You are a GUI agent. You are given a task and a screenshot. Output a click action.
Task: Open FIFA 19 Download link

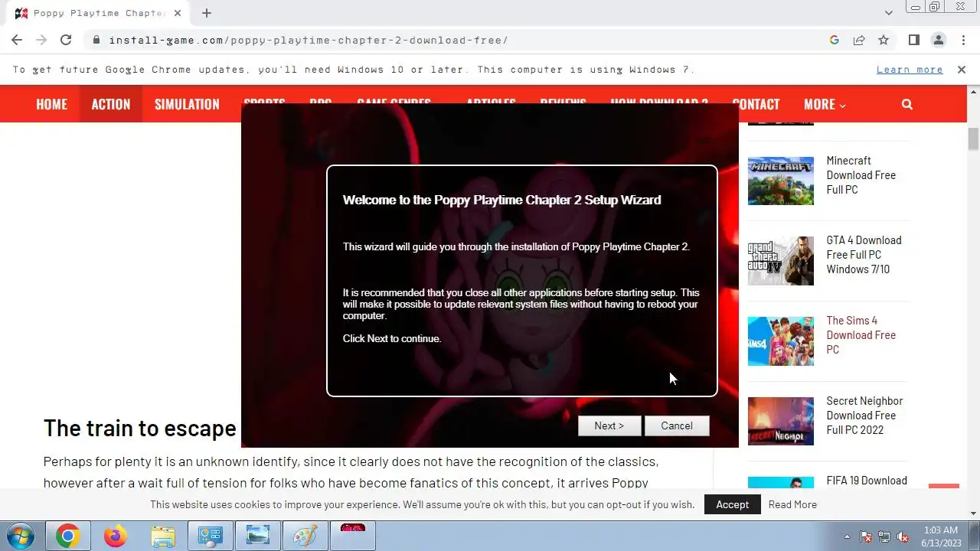tap(867, 481)
